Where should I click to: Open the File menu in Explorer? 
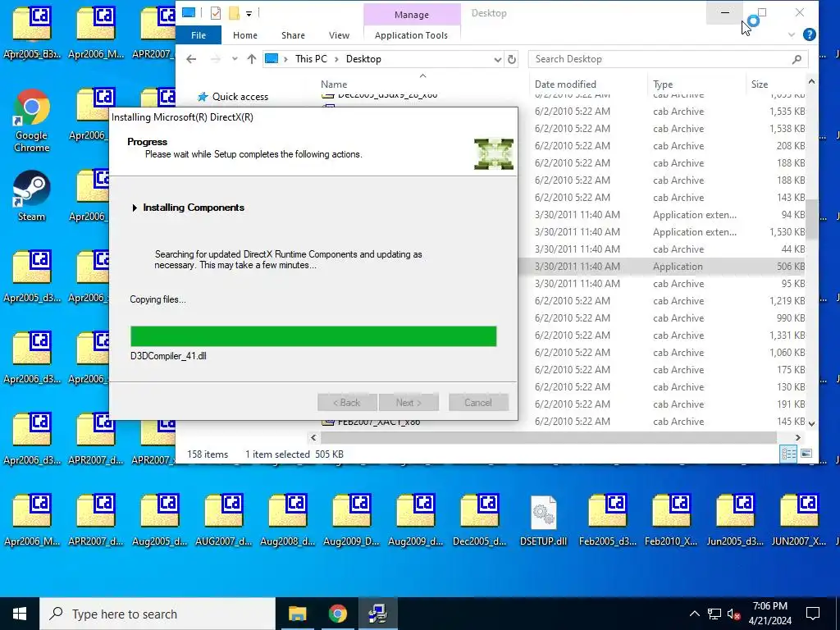tap(199, 34)
